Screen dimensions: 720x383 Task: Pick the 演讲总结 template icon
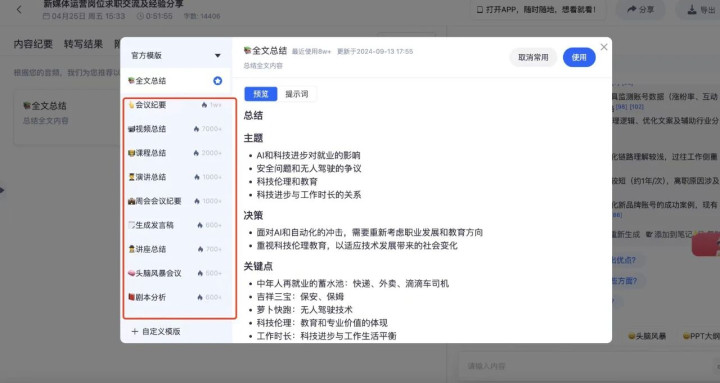pyautogui.click(x=131, y=177)
